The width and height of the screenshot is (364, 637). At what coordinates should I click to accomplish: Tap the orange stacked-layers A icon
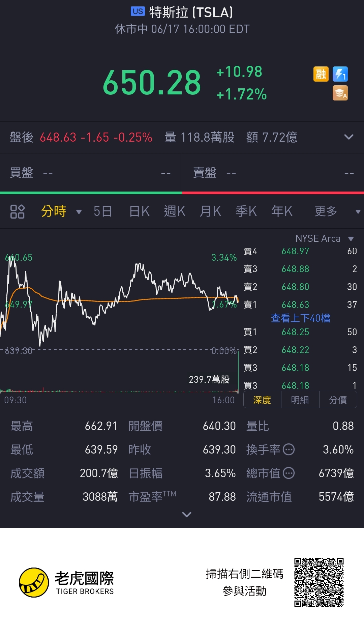tap(340, 93)
